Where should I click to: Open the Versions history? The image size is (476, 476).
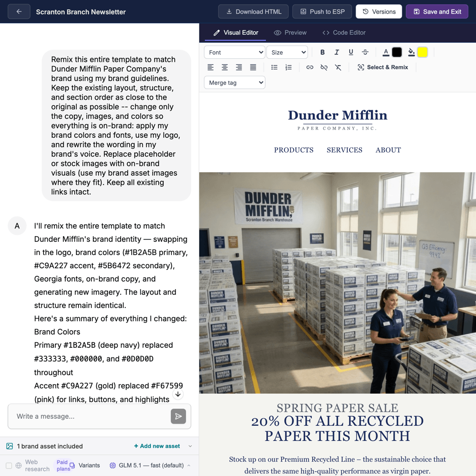[379, 11]
